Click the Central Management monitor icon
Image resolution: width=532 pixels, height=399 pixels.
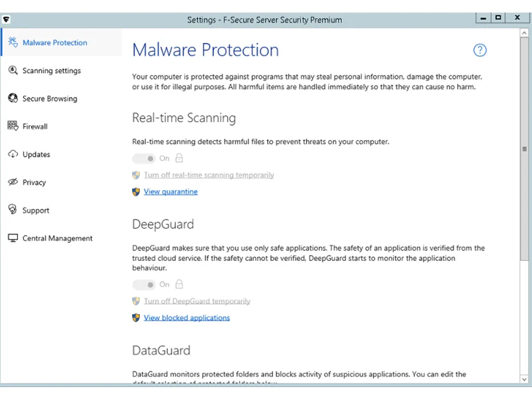[13, 238]
